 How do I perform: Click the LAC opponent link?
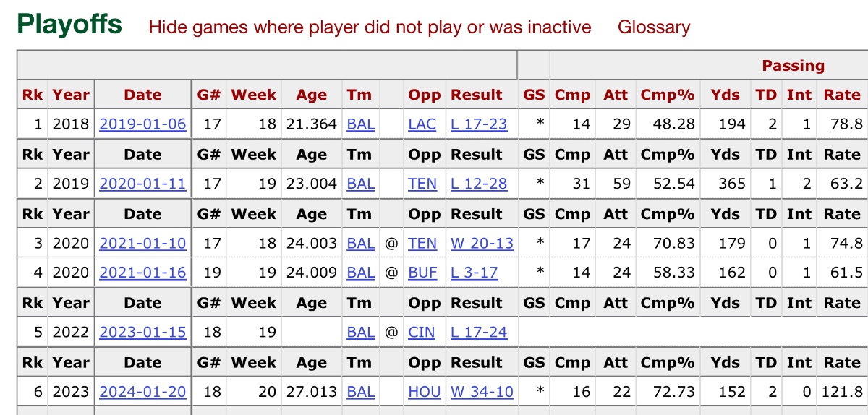[422, 124]
